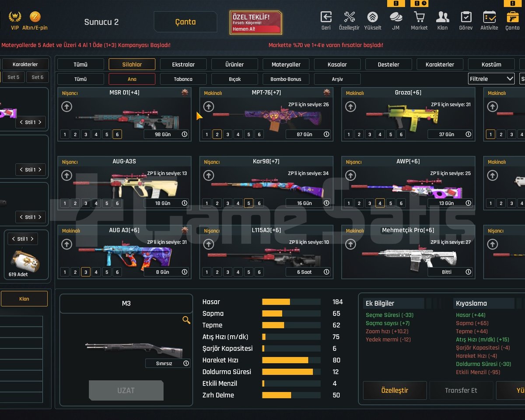Screen dimensions: 525x420
Task: Click upgrade arrow on Mehmetçik Pro[+6] card
Action: pyautogui.click(x=350, y=244)
